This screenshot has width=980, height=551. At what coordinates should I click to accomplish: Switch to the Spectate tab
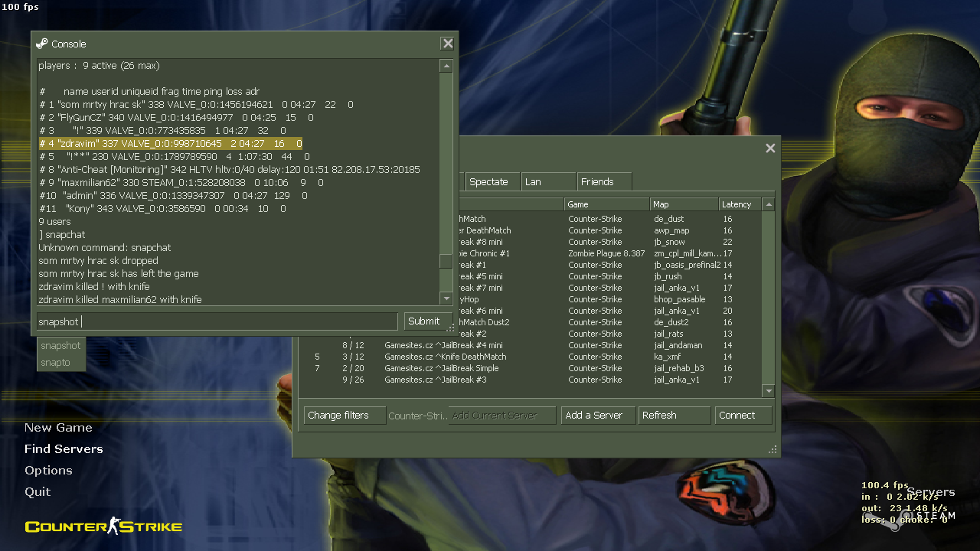pyautogui.click(x=492, y=181)
